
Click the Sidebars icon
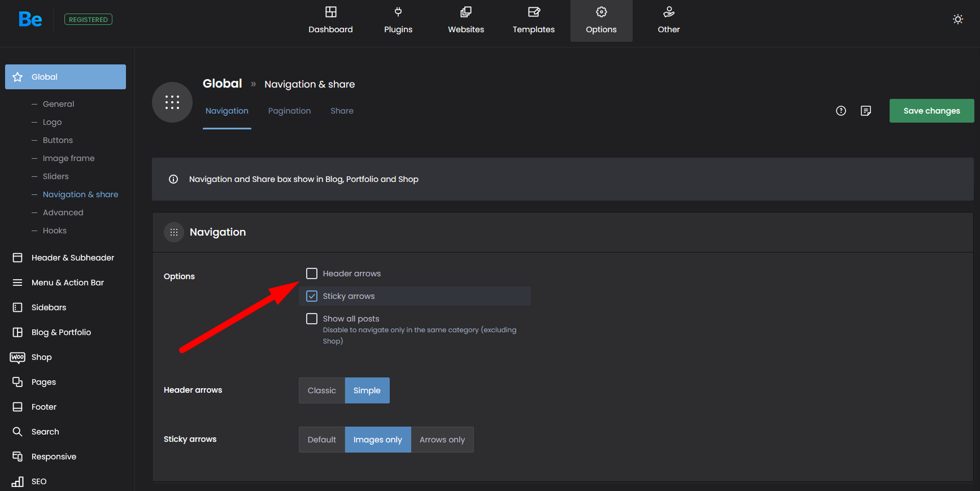[18, 307]
